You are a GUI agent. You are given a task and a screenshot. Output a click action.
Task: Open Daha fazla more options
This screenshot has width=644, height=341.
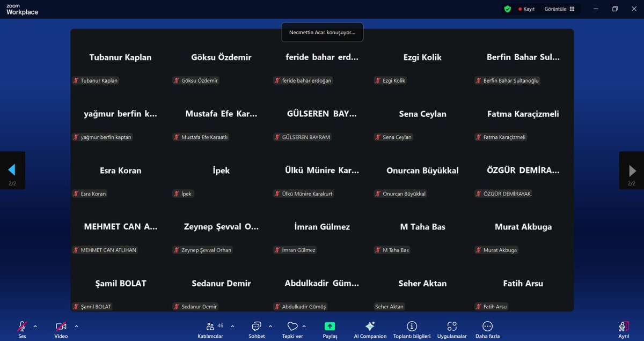[487, 330]
